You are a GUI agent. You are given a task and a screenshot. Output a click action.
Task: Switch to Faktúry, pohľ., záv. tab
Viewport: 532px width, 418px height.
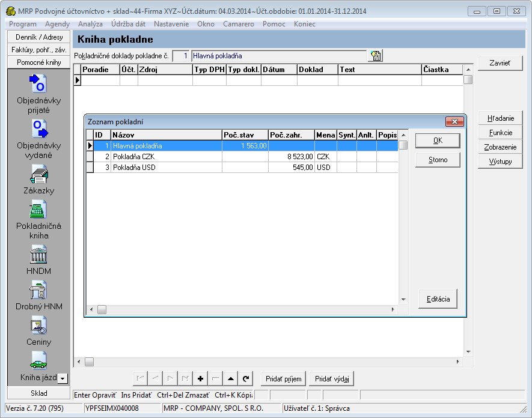[x=38, y=50]
